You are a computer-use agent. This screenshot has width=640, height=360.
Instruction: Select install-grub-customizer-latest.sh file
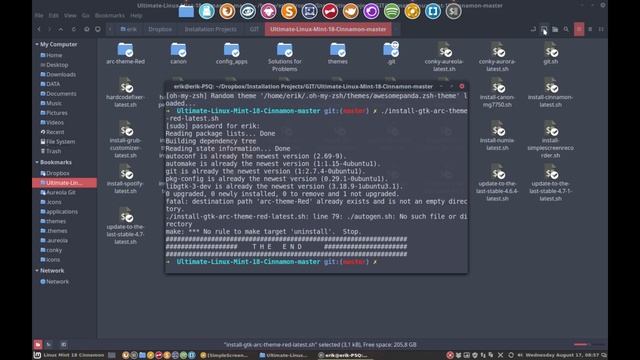(125, 140)
